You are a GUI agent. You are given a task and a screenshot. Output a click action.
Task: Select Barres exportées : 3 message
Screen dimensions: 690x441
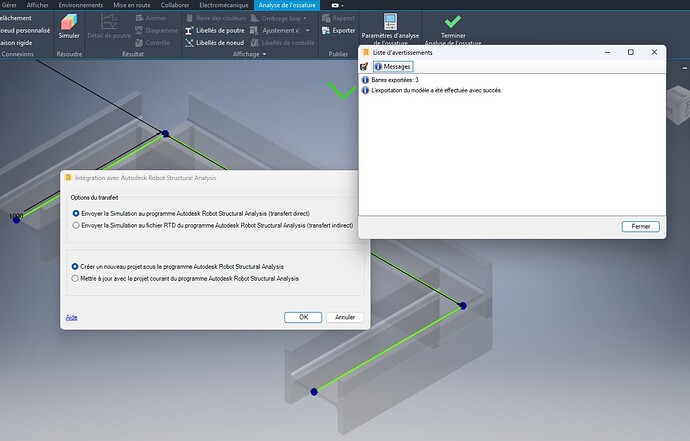click(390, 80)
